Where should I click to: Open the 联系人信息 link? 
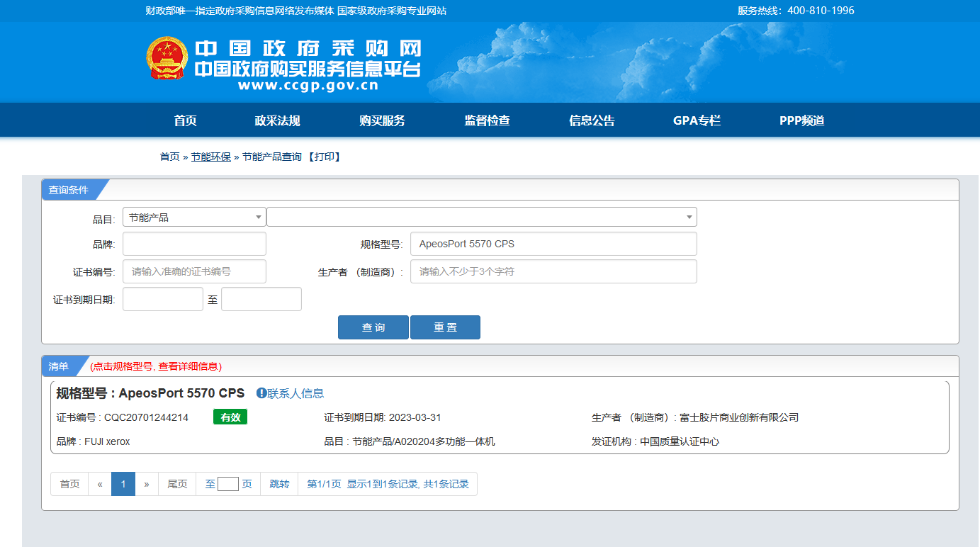coord(295,393)
